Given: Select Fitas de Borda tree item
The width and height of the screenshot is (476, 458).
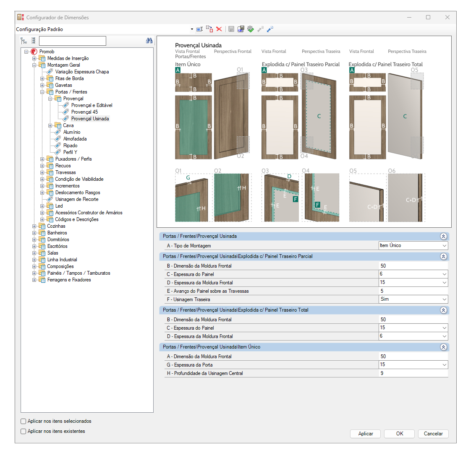Looking at the screenshot, I should coord(70,78).
